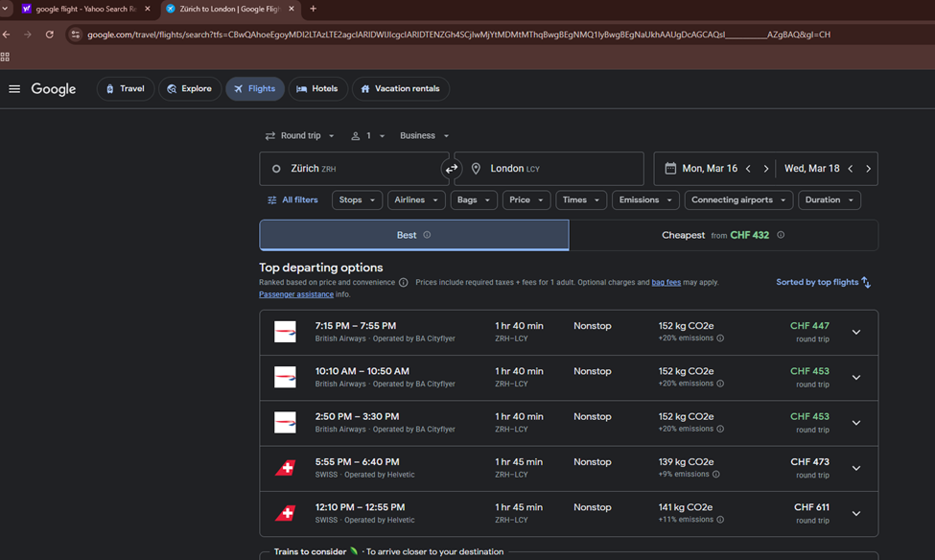Show emissions info for 7:15 PM flight
The height and width of the screenshot is (560, 935).
coord(720,338)
